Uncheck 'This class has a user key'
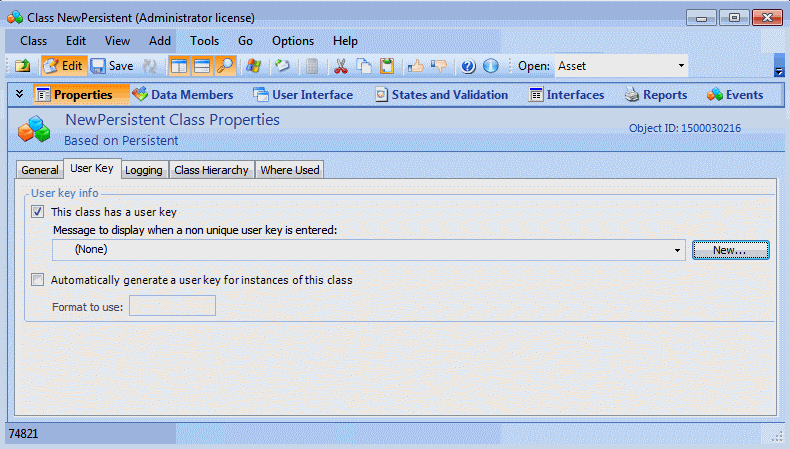Screen dimensions: 790x449 pos(38,212)
